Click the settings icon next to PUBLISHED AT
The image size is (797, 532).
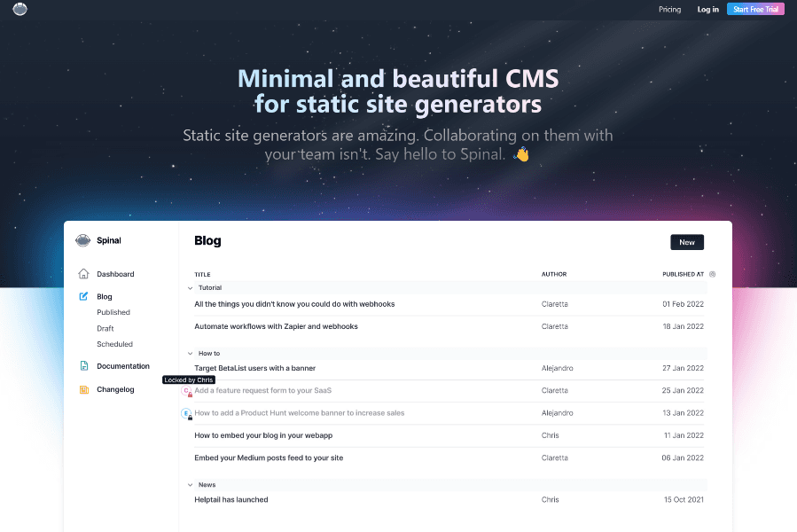[714, 274]
